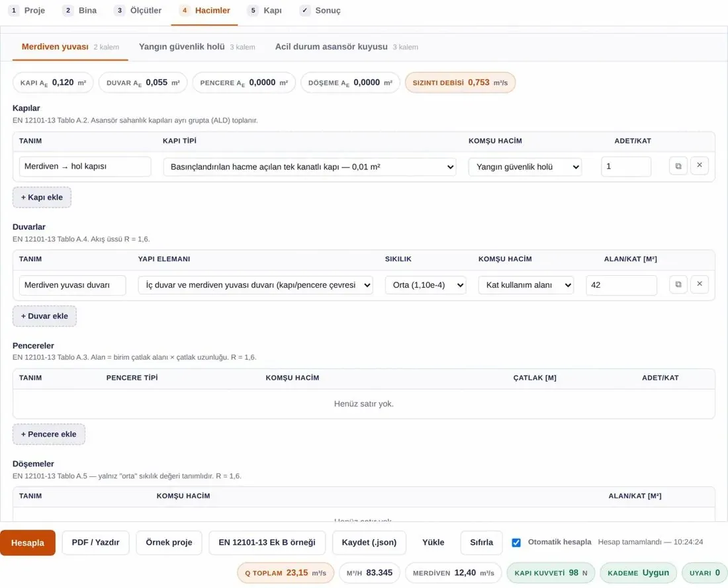Open the door's Komşu hacim dropdown
The height and width of the screenshot is (588, 728).
tap(525, 167)
